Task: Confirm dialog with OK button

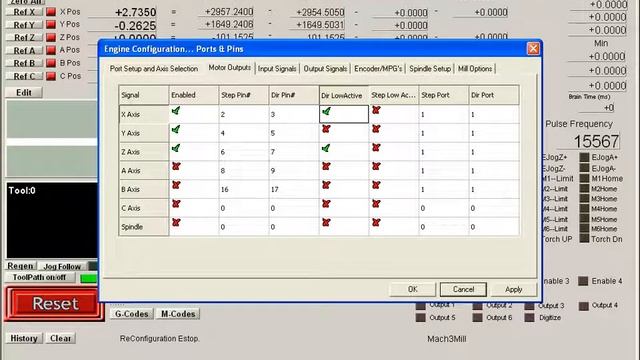Action: [413, 289]
